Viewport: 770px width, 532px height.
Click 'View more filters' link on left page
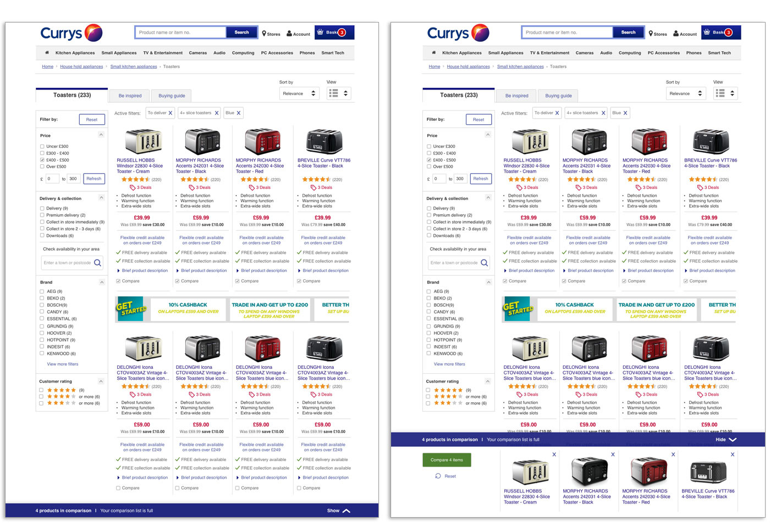(63, 364)
